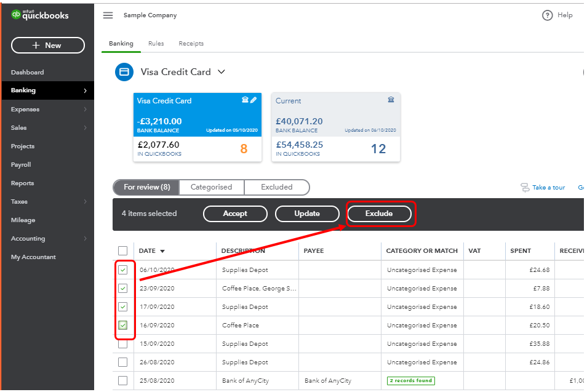Viewport: 587px width, 392px height.
Task: Uncheck the 23/09/2020 Coffee Place row checkbox
Action: [123, 288]
